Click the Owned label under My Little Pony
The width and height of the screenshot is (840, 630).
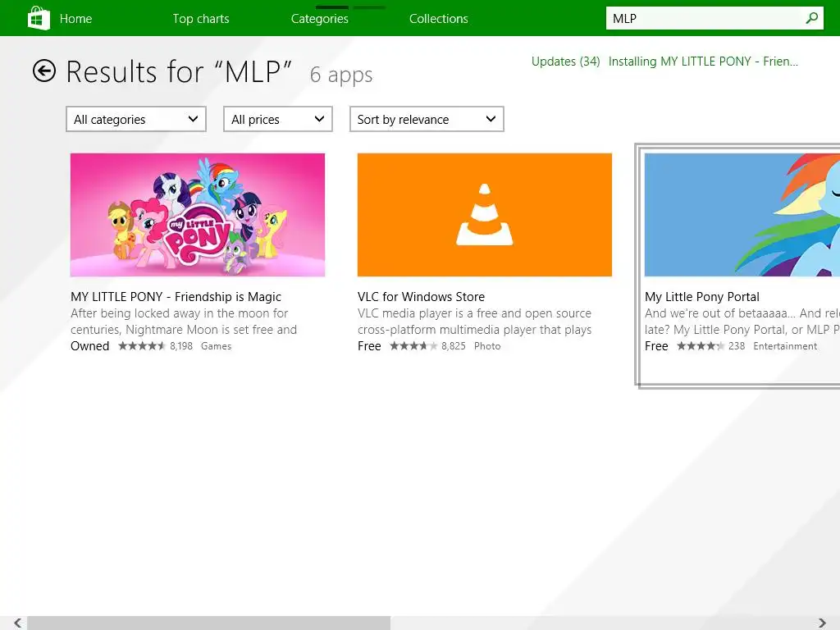click(90, 346)
